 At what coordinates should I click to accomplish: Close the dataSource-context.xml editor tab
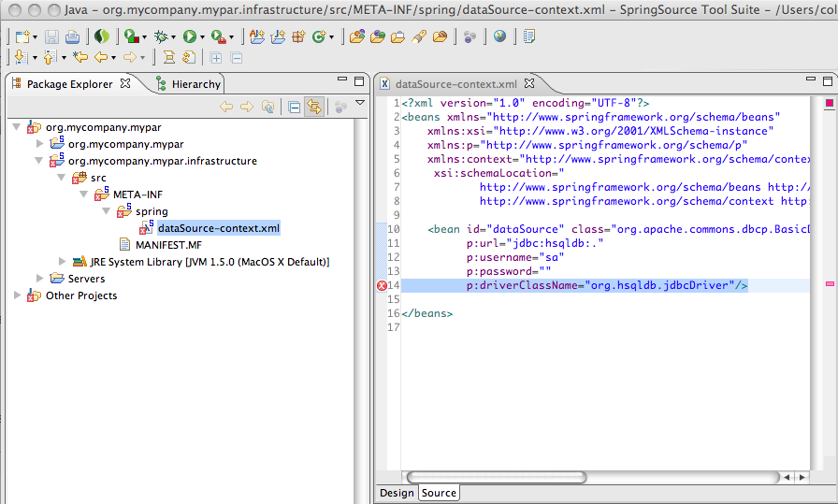tap(528, 84)
